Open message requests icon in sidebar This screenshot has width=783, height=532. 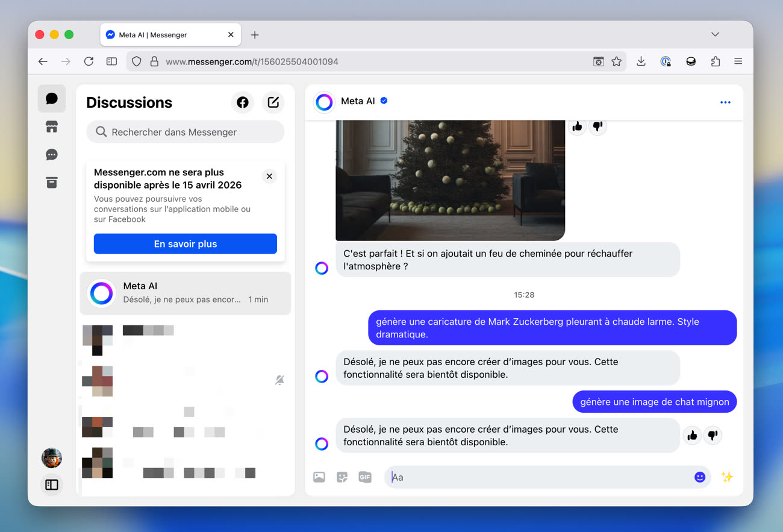52,155
